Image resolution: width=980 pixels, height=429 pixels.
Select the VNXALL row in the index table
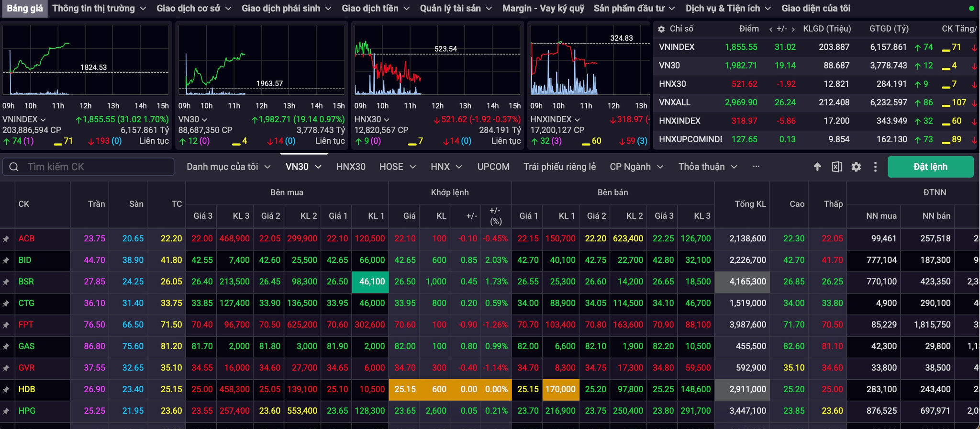[814, 102]
